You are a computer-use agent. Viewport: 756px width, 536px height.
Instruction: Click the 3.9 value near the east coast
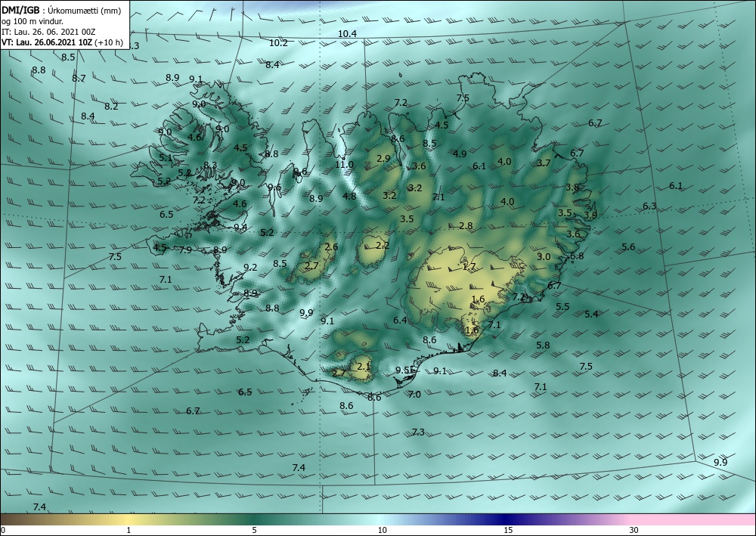(x=590, y=215)
